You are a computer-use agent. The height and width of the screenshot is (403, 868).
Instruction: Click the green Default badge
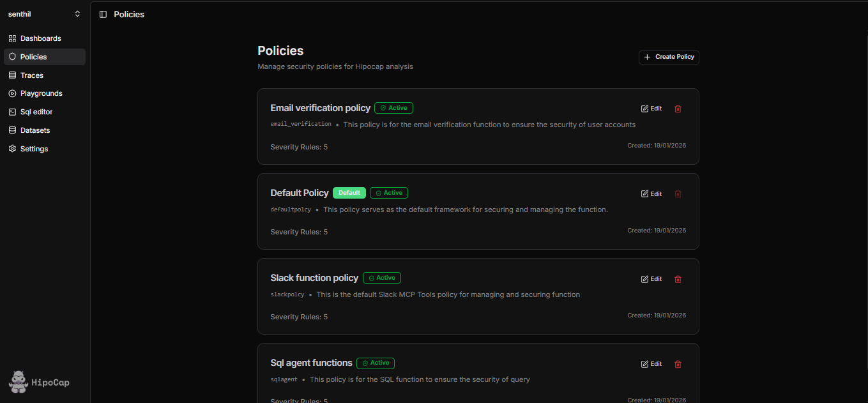point(349,193)
